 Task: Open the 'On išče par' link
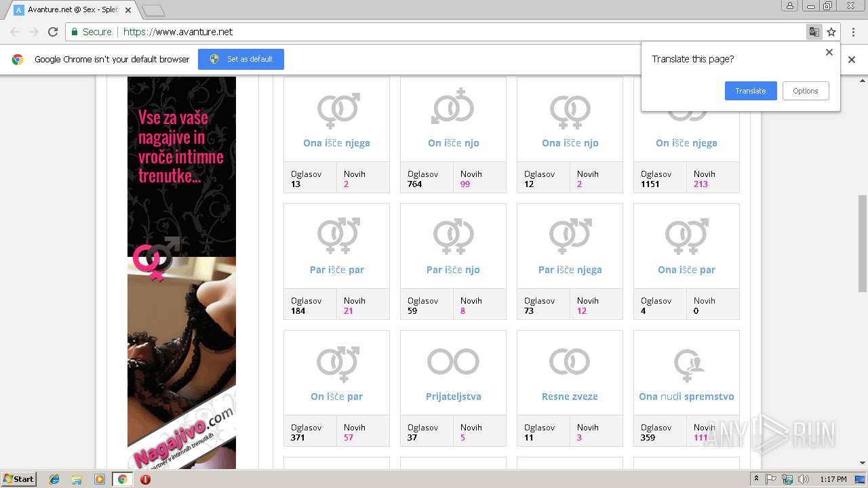pos(337,396)
